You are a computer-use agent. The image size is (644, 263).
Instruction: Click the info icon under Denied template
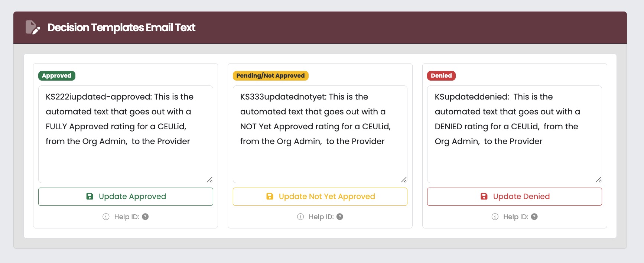coord(495,217)
